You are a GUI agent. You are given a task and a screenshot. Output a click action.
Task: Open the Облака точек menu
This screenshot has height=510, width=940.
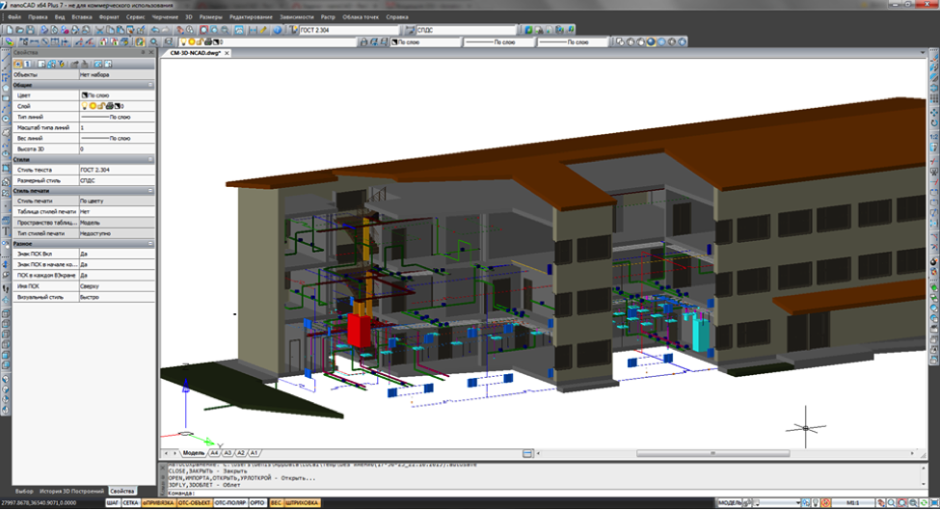point(359,18)
